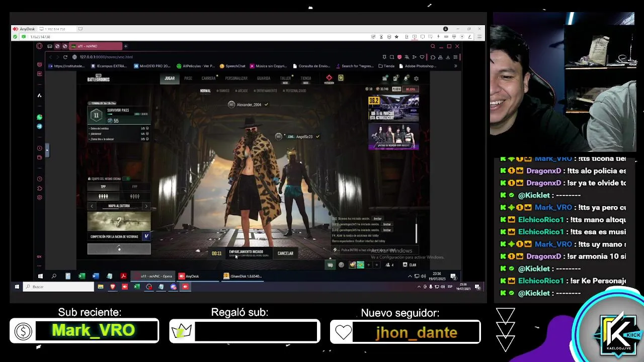Open a new Opera tab with plus
Screen dimensions: 644x362
[126, 46]
